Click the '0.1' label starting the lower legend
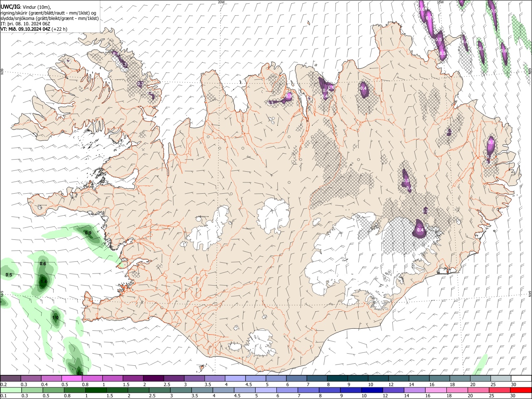 tap(3, 396)
